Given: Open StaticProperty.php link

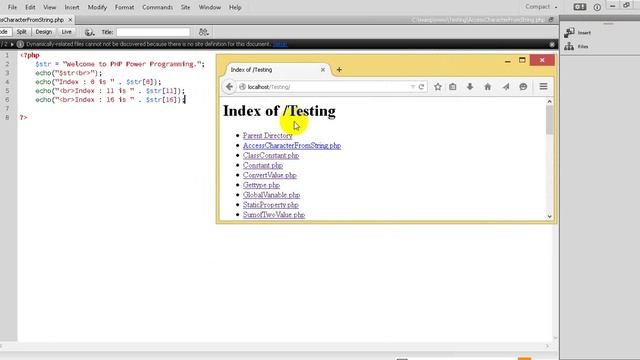Looking at the screenshot, I should point(271,205).
